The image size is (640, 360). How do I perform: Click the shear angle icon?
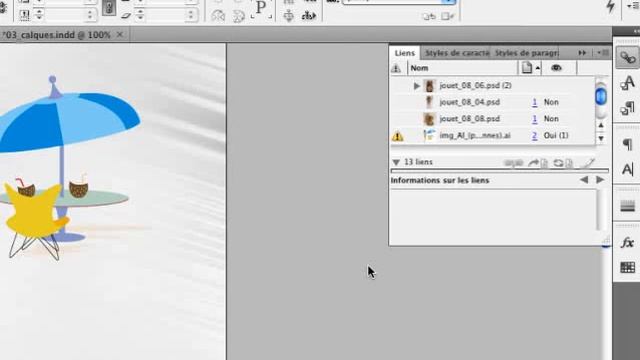pos(126,16)
